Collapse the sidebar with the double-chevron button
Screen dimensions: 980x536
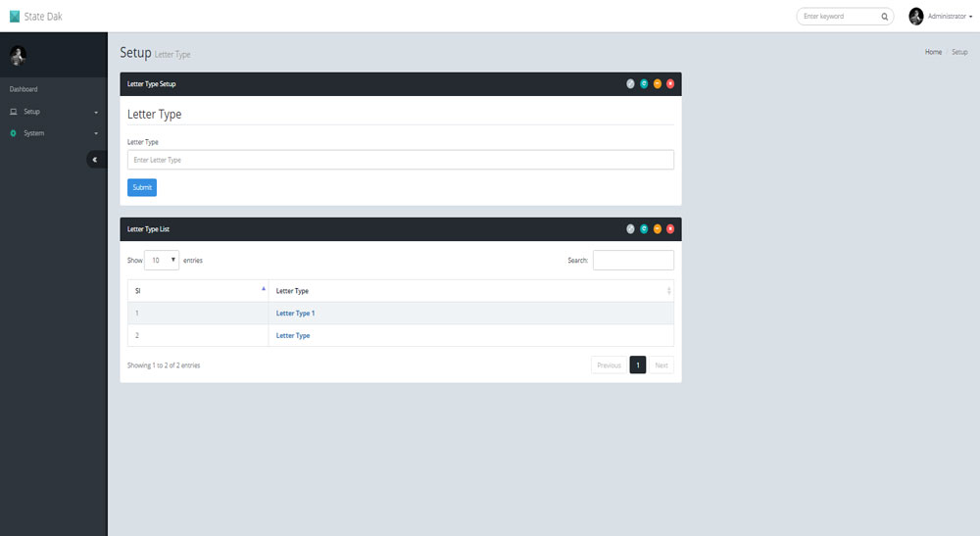tap(95, 159)
